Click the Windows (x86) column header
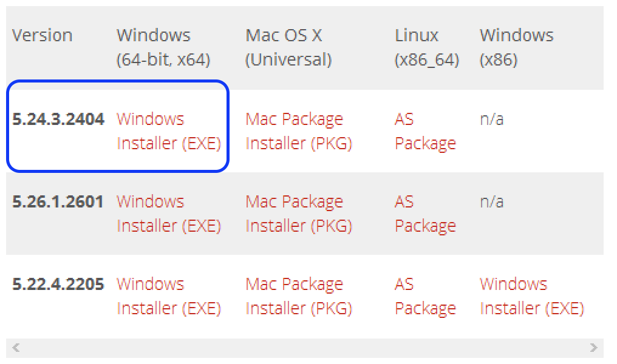The width and height of the screenshot is (617, 364). coord(516,47)
